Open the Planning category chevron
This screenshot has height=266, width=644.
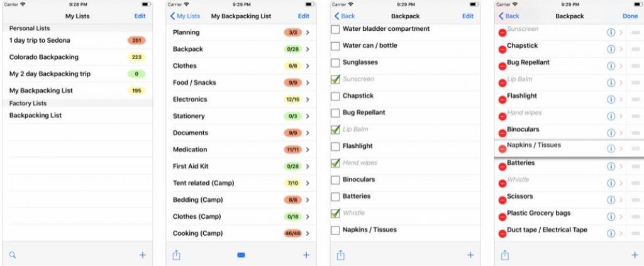(308, 33)
